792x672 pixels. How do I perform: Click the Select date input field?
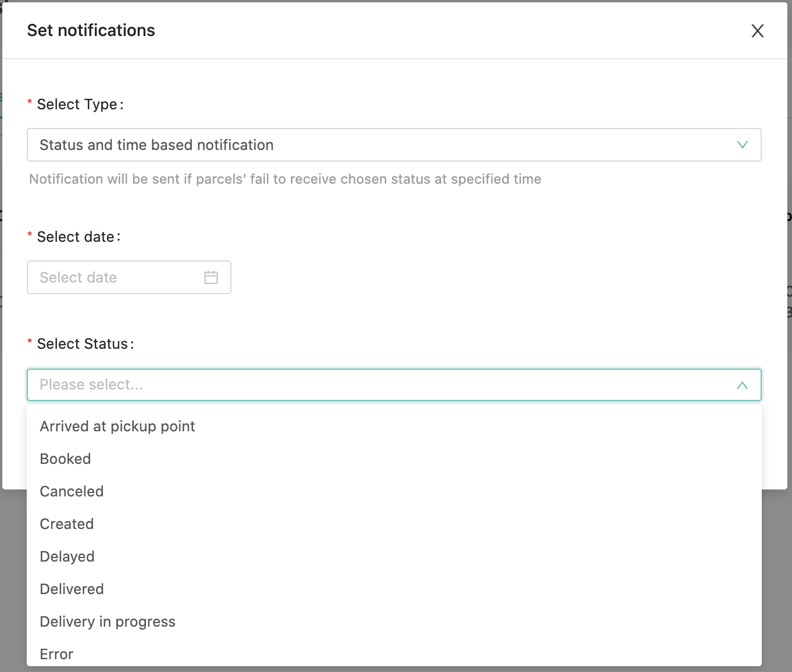click(129, 277)
